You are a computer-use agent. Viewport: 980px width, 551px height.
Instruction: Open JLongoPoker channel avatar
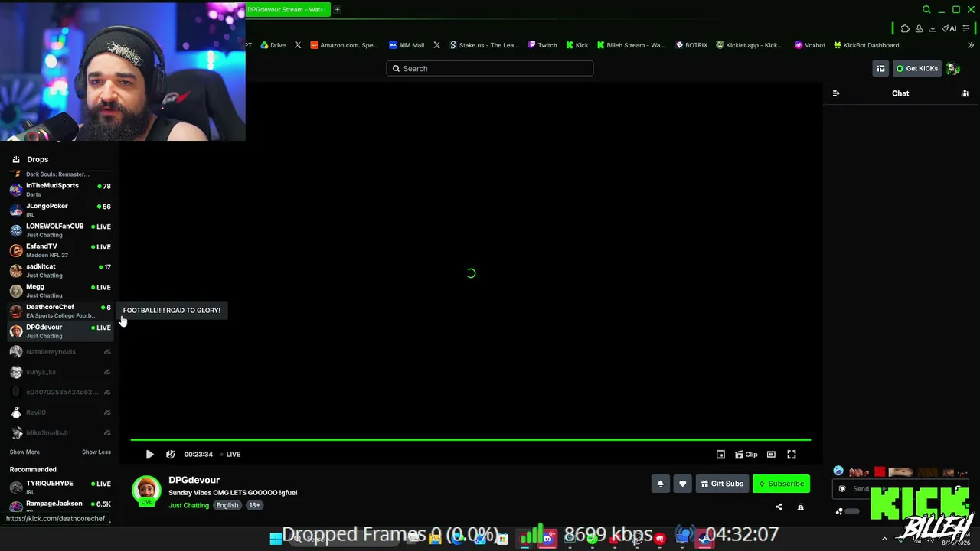[x=16, y=210]
